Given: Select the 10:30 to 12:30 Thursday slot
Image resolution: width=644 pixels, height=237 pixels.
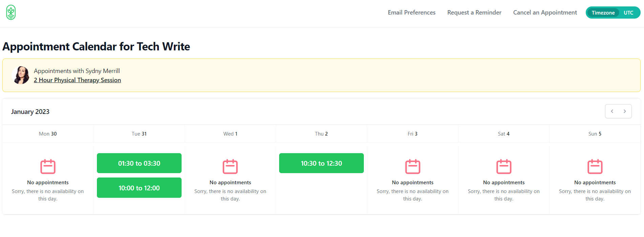Looking at the screenshot, I should [x=321, y=163].
